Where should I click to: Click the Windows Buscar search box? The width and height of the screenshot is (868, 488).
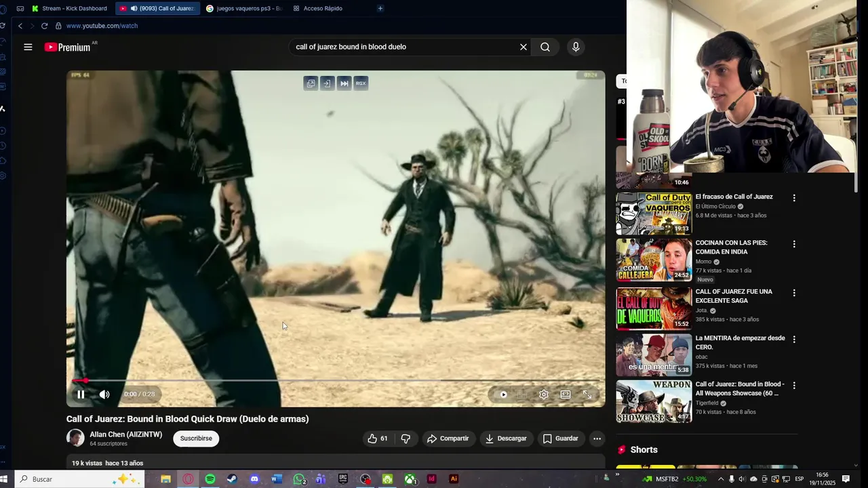(80, 479)
